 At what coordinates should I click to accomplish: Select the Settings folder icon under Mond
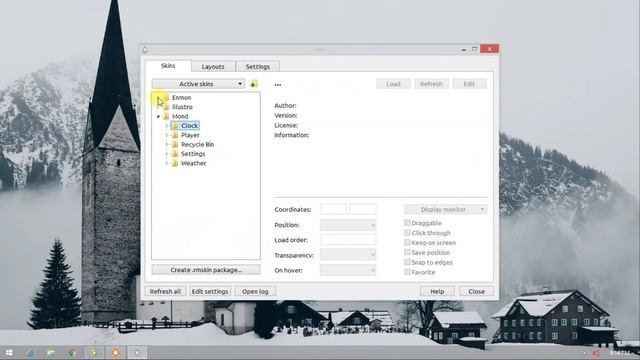tap(175, 154)
